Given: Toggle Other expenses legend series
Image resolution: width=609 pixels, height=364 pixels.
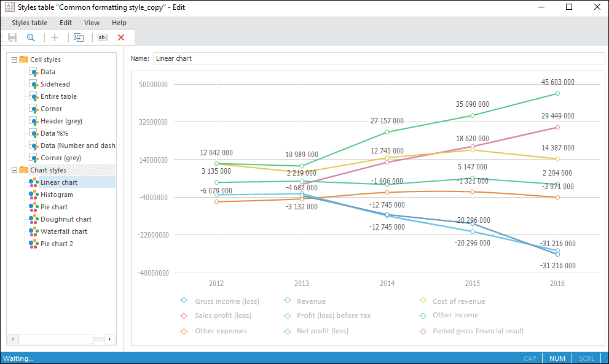Looking at the screenshot, I should coord(184,331).
